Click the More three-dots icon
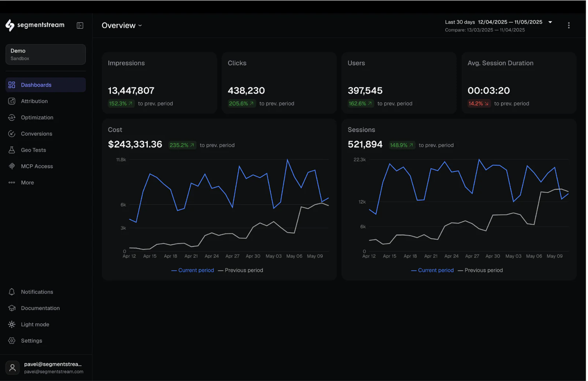588x381 pixels. pyautogui.click(x=12, y=183)
